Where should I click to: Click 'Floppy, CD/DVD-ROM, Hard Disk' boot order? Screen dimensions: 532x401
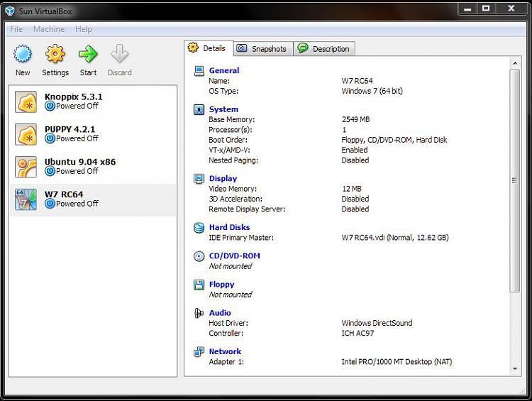tap(394, 140)
